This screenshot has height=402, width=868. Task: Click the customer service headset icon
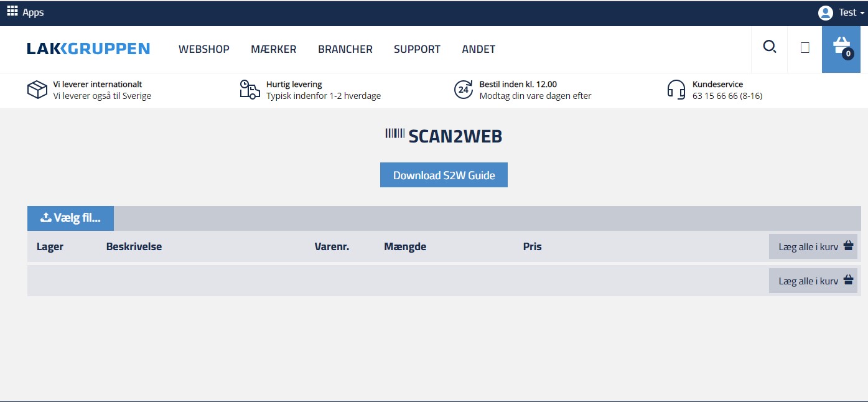coord(676,90)
